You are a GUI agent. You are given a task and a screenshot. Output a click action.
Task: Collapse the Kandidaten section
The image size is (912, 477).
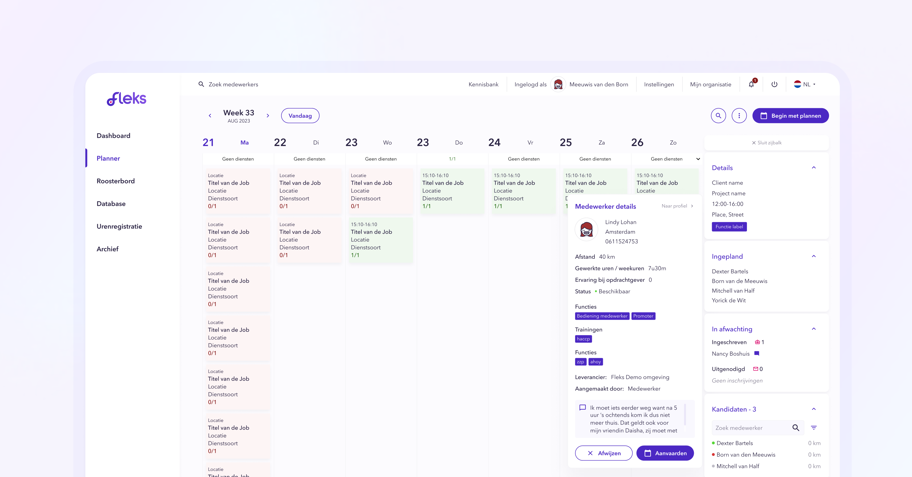pyautogui.click(x=814, y=409)
